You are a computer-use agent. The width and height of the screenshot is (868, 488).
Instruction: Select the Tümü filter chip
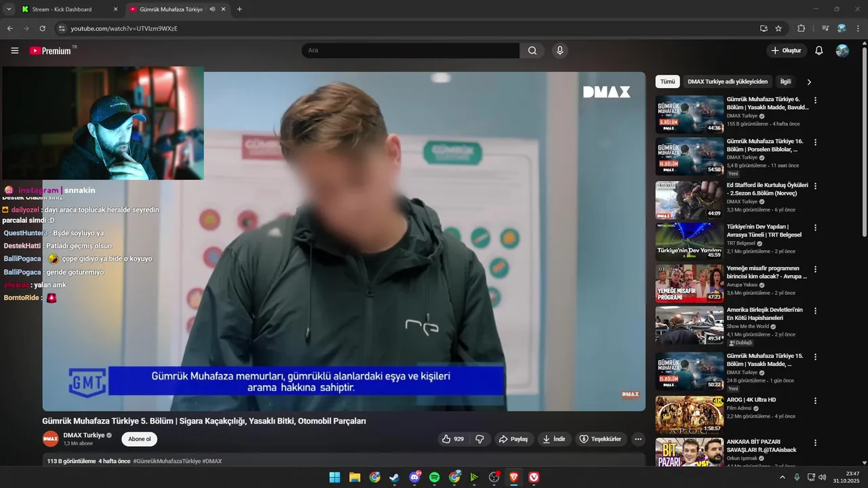point(668,82)
